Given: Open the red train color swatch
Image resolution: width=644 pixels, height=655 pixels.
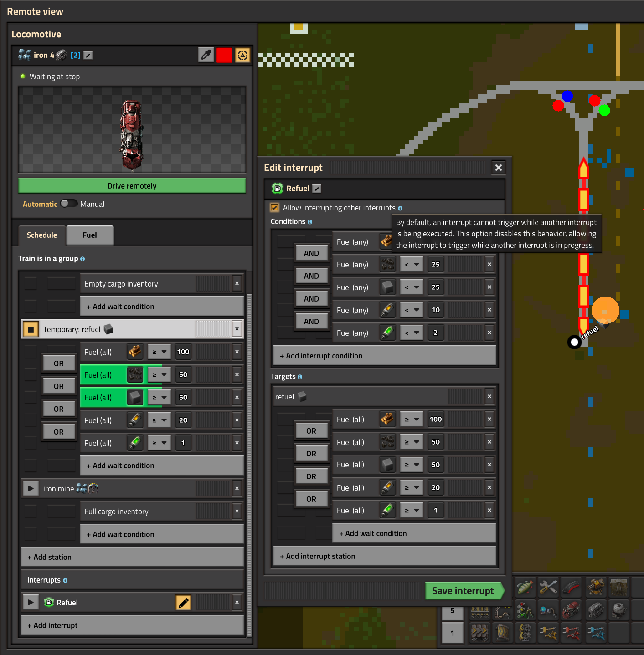Looking at the screenshot, I should point(224,55).
